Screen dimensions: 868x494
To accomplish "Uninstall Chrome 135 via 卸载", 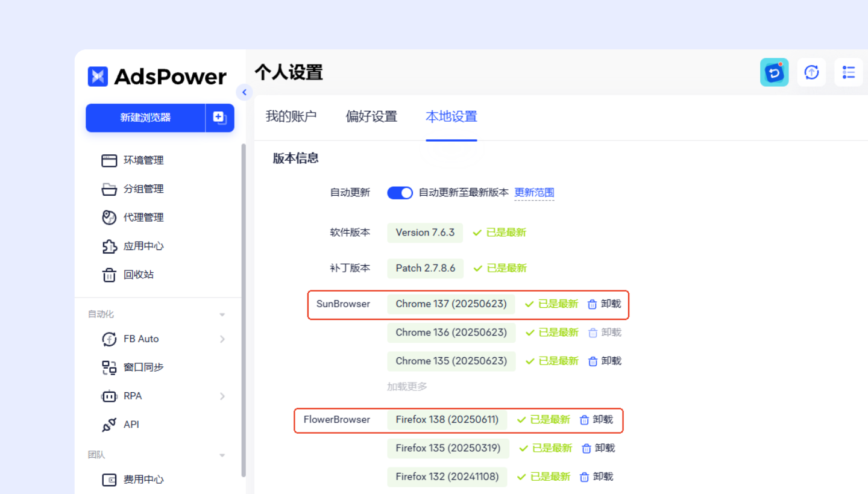I will coord(604,361).
